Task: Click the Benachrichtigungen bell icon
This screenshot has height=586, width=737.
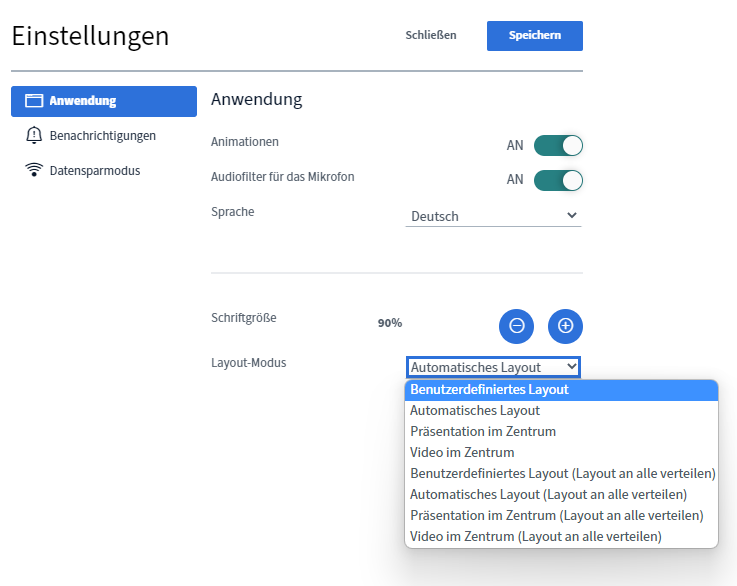Action: 34,135
